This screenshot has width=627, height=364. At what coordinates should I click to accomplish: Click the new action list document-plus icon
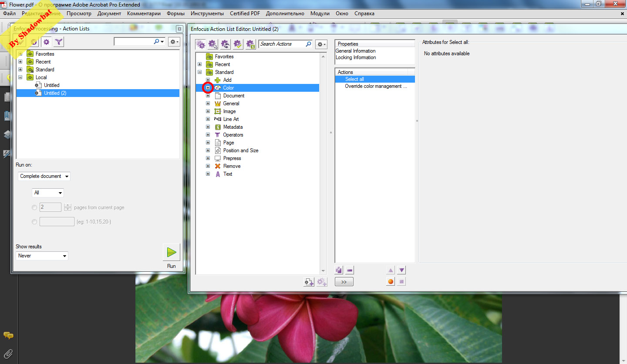309,282
